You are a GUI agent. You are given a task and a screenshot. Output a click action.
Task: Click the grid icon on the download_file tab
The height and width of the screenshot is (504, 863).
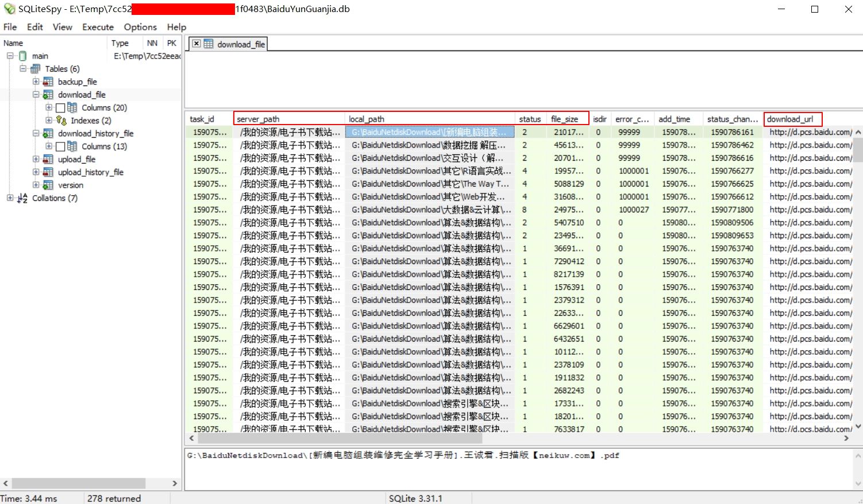pos(209,44)
